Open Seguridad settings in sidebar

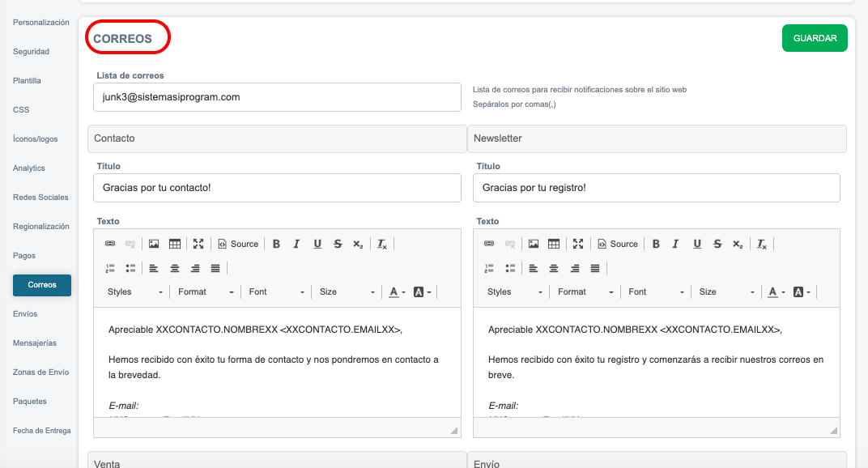pos(31,52)
